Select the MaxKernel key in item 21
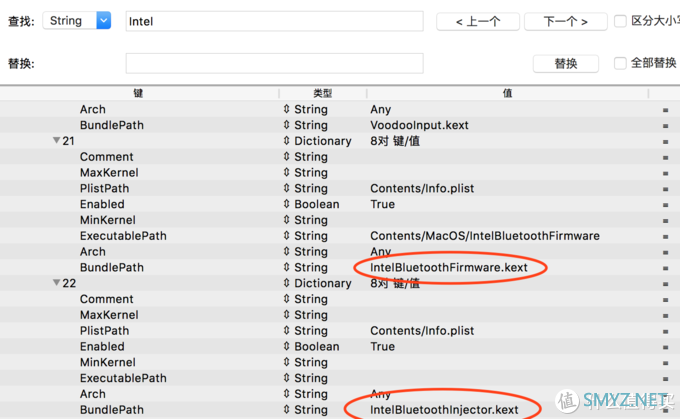680x419 pixels. (x=109, y=172)
